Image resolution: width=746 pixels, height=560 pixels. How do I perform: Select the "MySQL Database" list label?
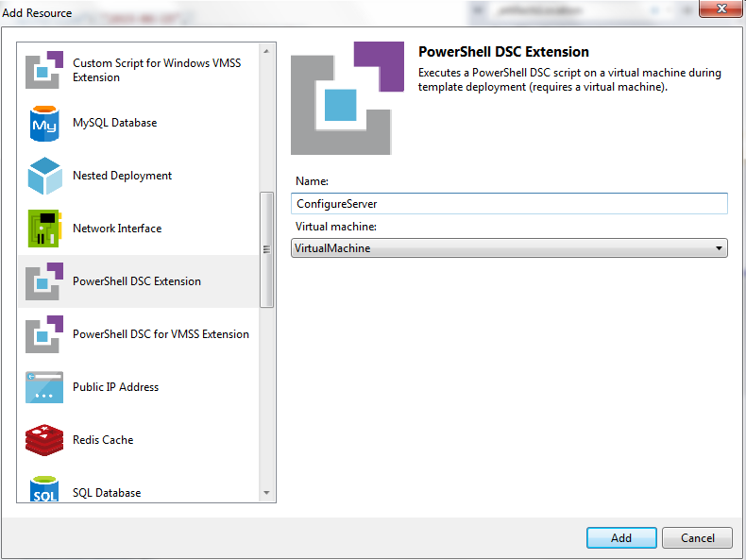click(114, 123)
